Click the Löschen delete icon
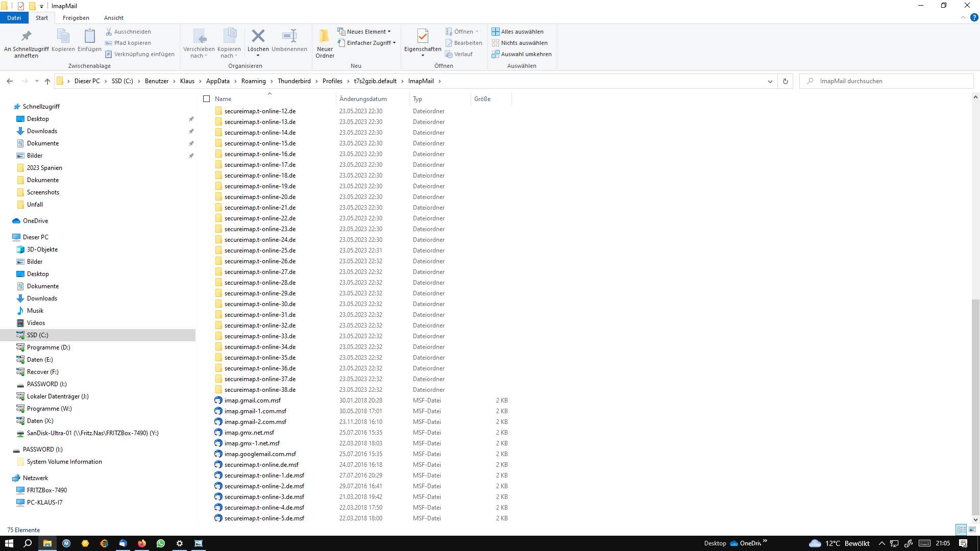Viewport: 980px width, 551px height. pyautogui.click(x=258, y=36)
